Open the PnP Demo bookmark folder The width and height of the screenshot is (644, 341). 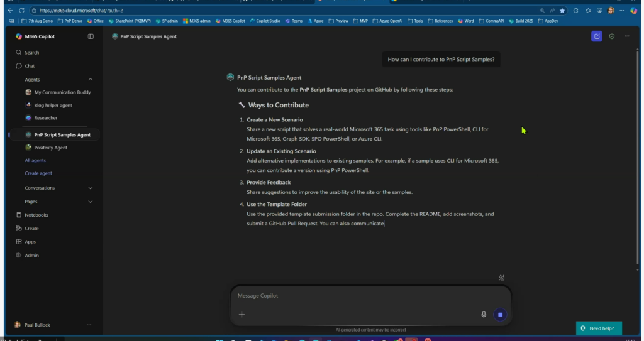point(70,21)
